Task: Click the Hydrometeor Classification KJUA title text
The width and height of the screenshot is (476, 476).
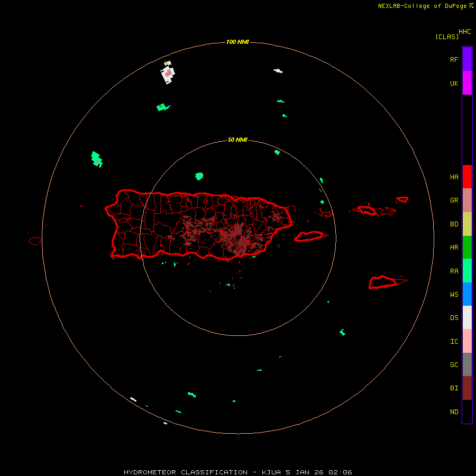Action: 237,472
